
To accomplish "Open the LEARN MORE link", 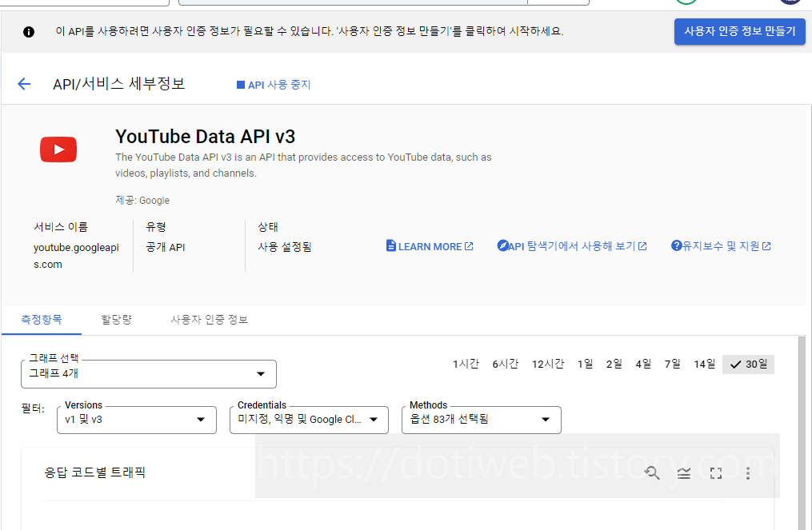I will tap(430, 246).
